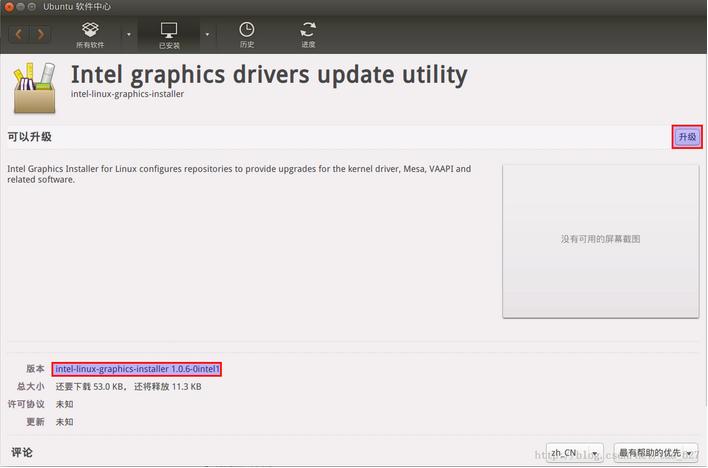Click the 可以升级 status label
708x468 pixels.
(x=29, y=137)
